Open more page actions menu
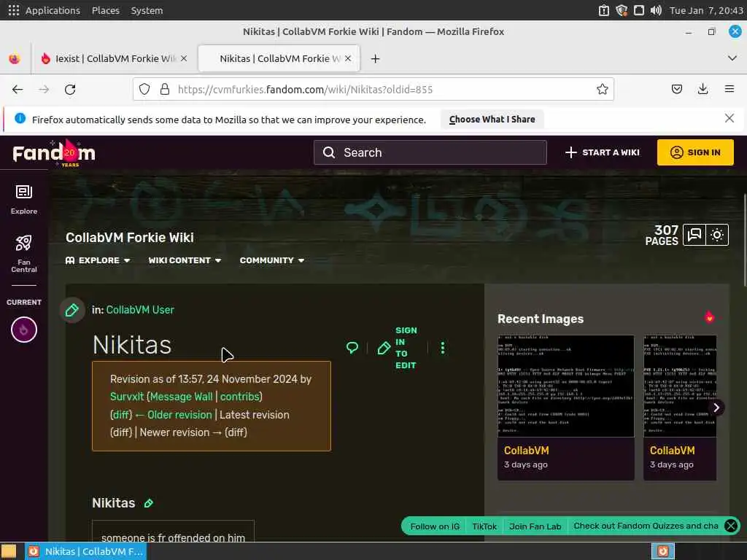Viewport: 747px width, 560px height. [443, 348]
